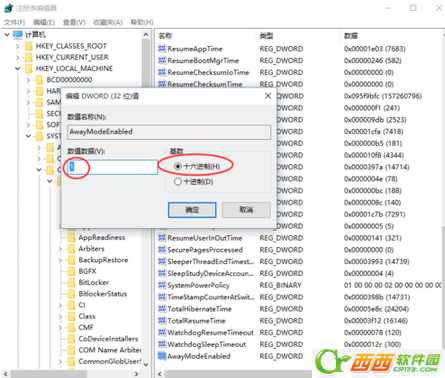Expand the BackupRestore folder node
This screenshot has height=378, width=445.
click(x=60, y=260)
